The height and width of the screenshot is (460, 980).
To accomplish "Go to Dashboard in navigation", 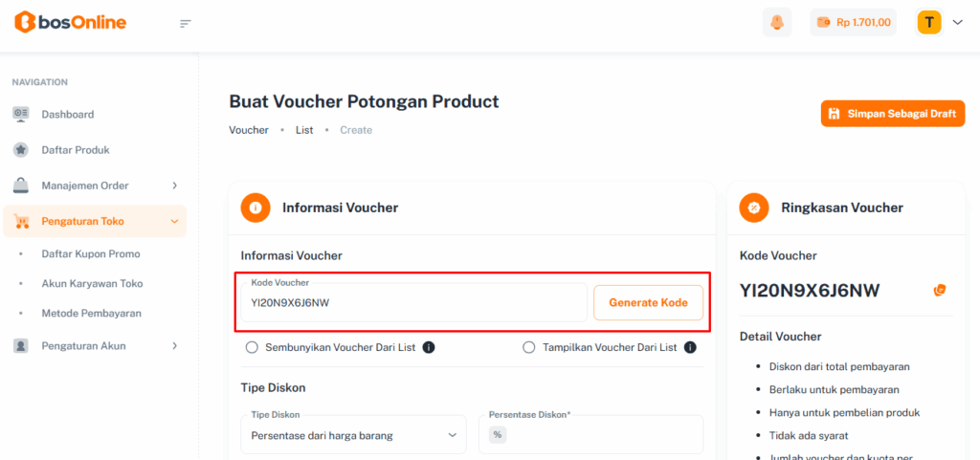I will tap(67, 114).
